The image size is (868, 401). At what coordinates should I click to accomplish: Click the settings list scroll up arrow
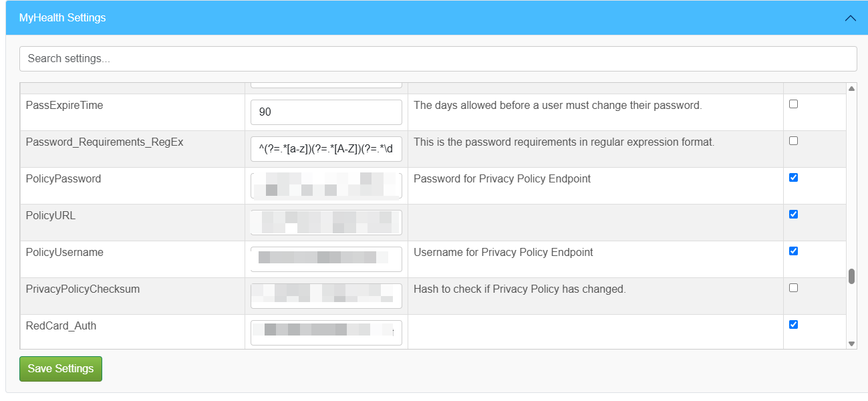point(851,88)
